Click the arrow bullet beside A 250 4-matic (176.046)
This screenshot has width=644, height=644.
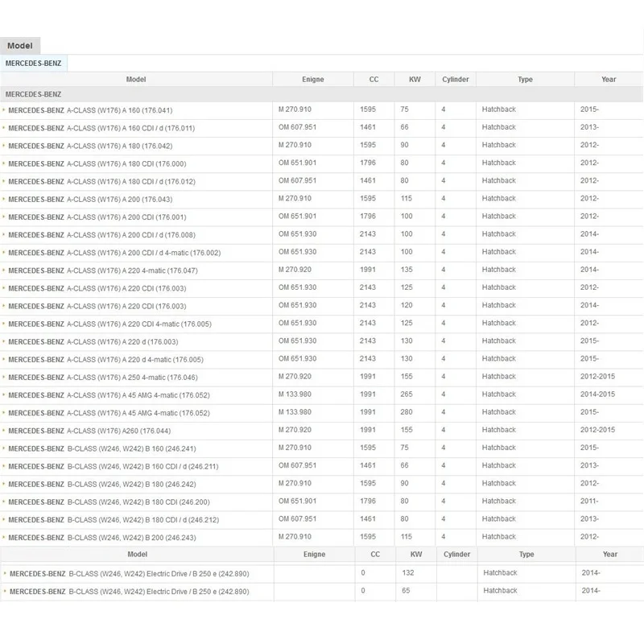pos(4,377)
